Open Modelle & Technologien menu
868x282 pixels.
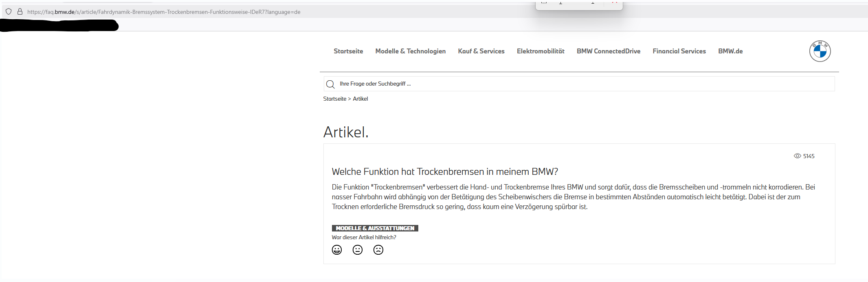pos(411,51)
